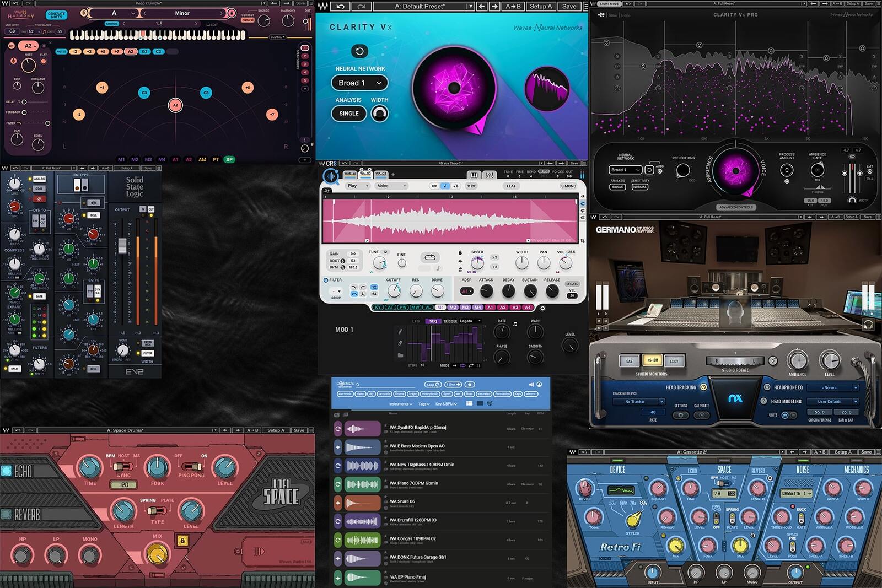Select the SEQ tab in MOD 1
This screenshot has height=588, width=882.
point(433,321)
